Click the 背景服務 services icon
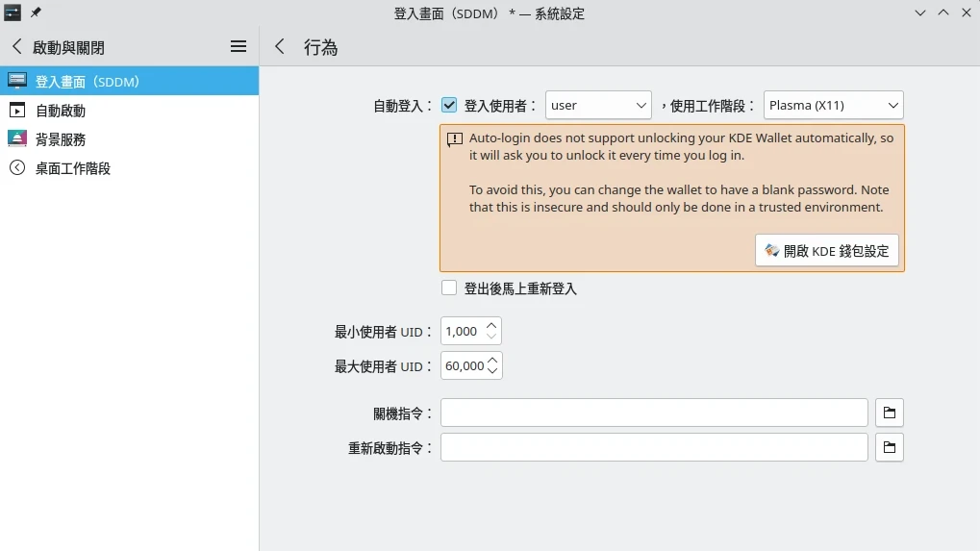Screen dimensions: 980x551 pos(17,139)
